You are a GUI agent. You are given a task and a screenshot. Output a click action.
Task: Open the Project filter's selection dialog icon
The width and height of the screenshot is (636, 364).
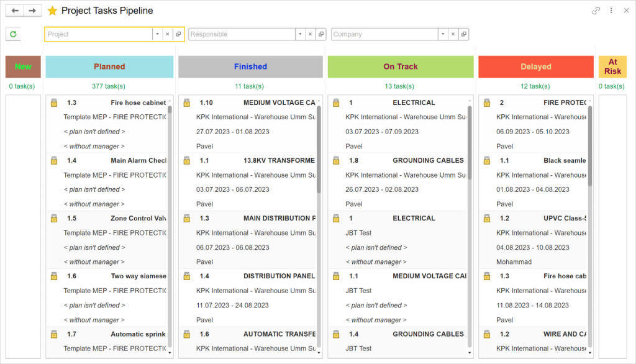[x=178, y=34]
